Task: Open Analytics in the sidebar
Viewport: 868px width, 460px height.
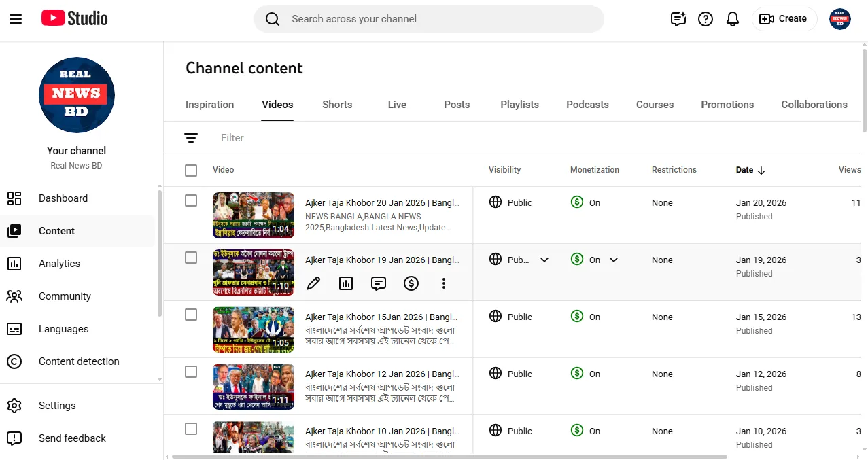Action: [x=79, y=264]
